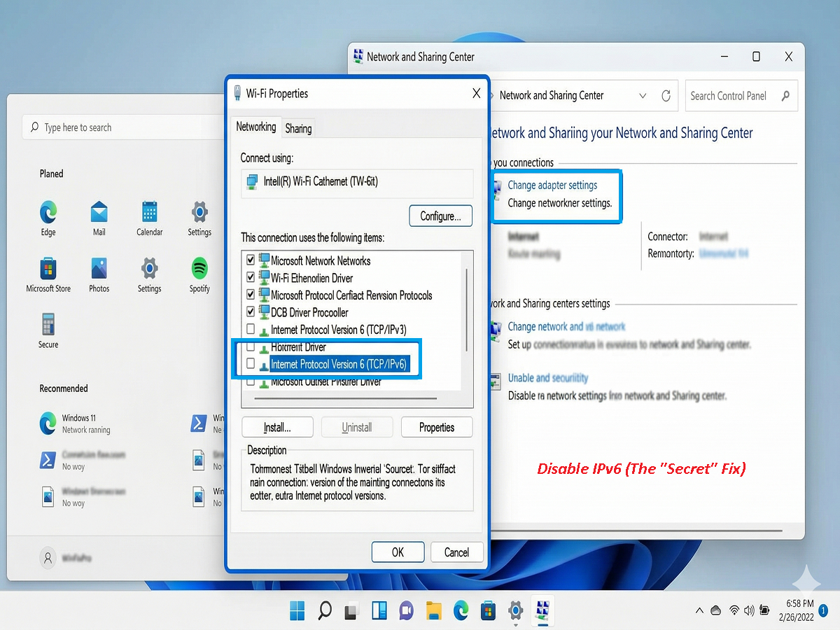This screenshot has height=630, width=840.
Task: Switch to the Sharing tab
Action: coord(298,128)
